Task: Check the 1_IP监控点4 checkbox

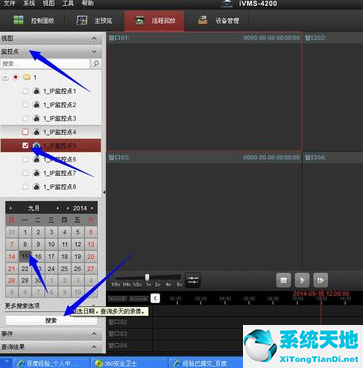Action: pyautogui.click(x=25, y=132)
